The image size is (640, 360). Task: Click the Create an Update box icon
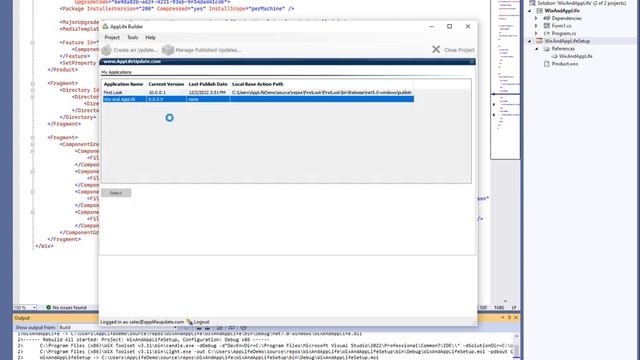click(x=107, y=50)
